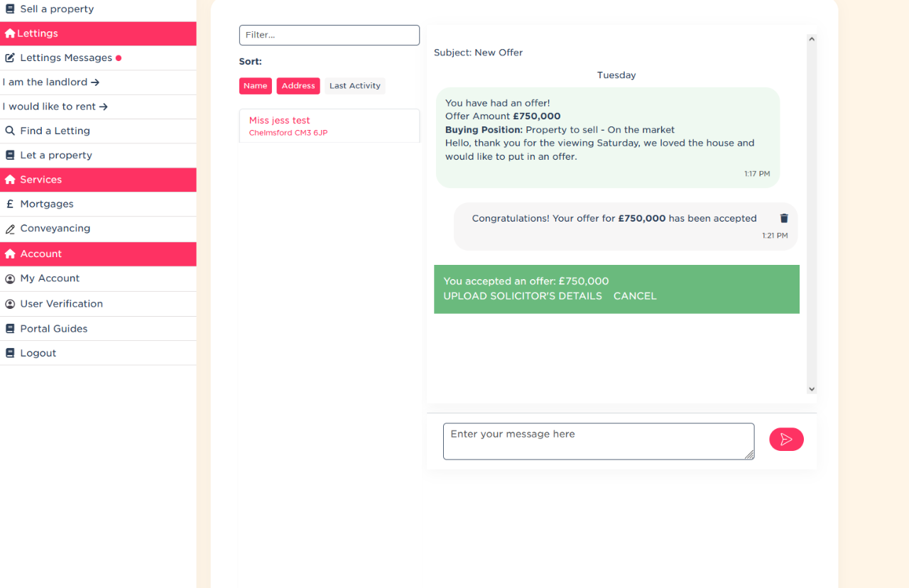Toggle the Name sort button

click(255, 86)
